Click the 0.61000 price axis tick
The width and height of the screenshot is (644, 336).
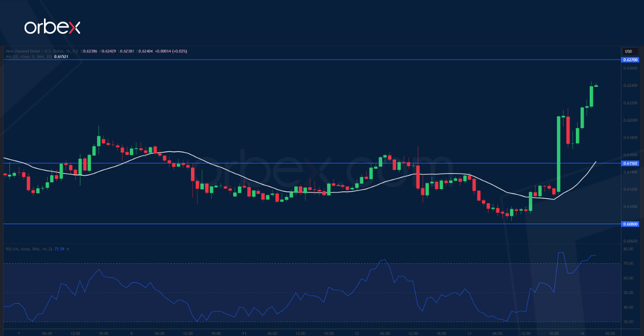tap(630, 207)
